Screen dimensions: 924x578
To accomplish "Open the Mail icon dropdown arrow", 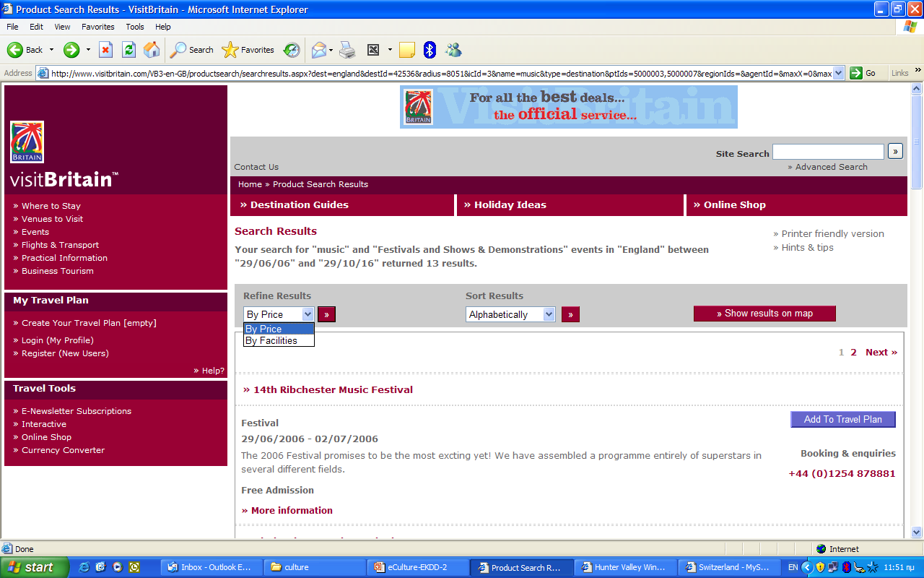I will (331, 50).
